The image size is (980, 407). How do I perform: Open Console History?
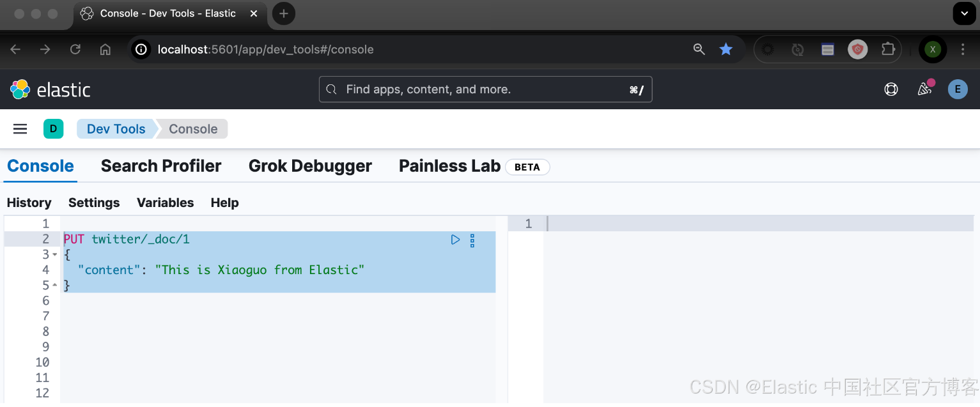pos(29,203)
